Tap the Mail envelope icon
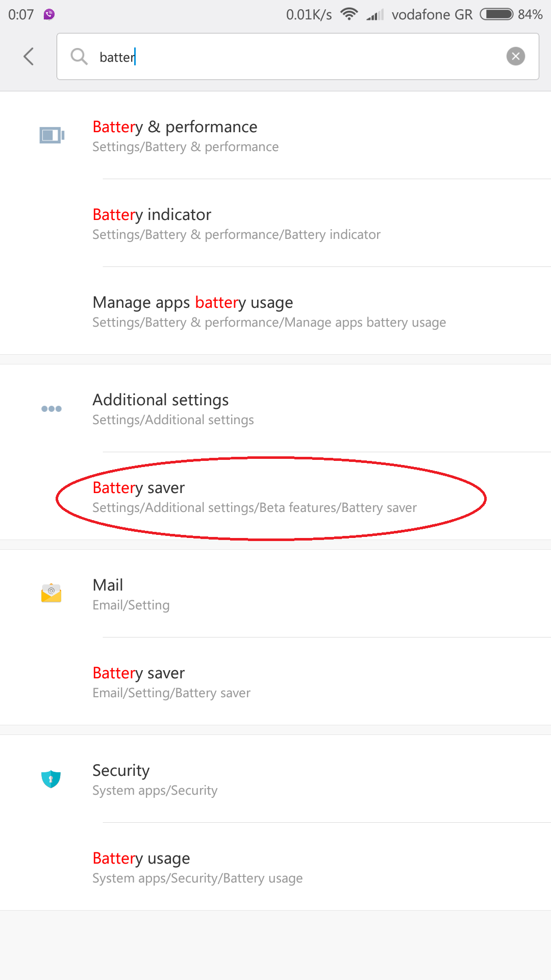 (x=52, y=593)
